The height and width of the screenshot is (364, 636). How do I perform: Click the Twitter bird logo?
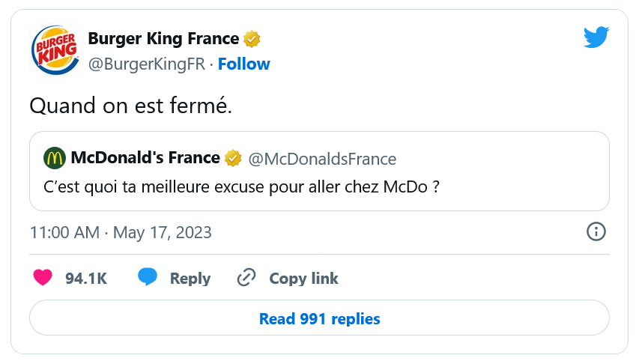pos(596,38)
